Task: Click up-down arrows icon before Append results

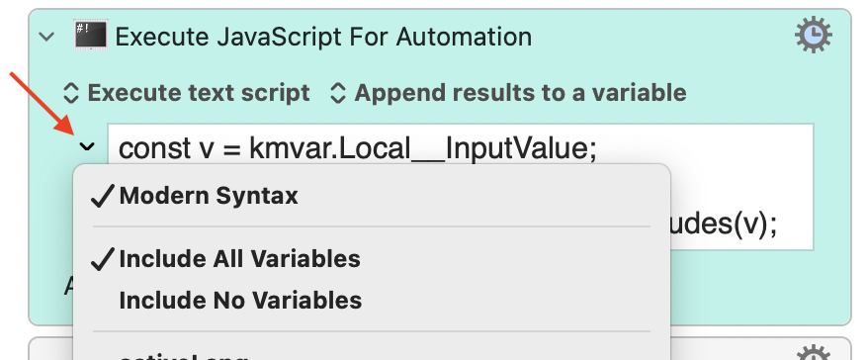Action: pos(338,93)
